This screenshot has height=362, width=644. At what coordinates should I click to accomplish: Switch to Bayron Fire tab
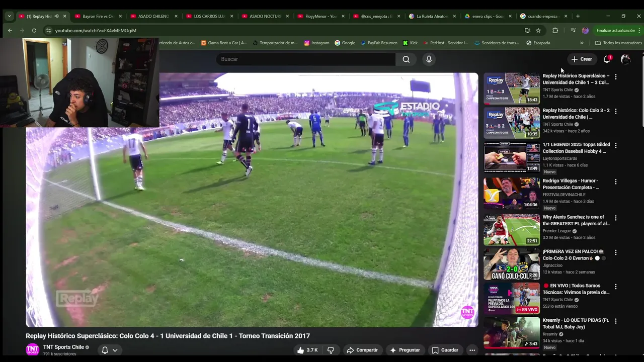[x=98, y=16]
